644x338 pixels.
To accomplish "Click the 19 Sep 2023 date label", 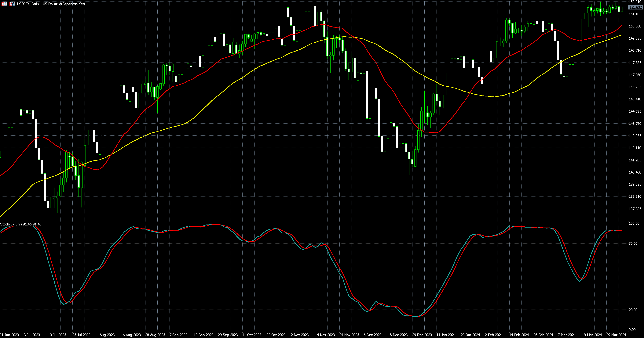I will 203,335.
